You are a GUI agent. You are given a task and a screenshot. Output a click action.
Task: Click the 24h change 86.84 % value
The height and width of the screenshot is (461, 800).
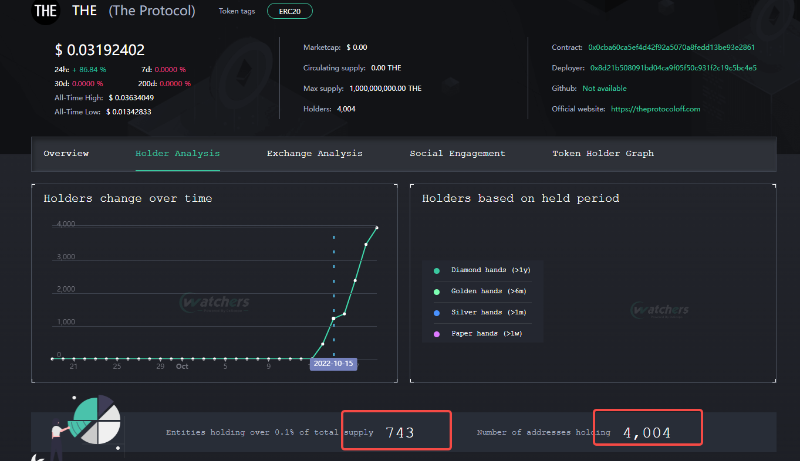pyautogui.click(x=90, y=69)
